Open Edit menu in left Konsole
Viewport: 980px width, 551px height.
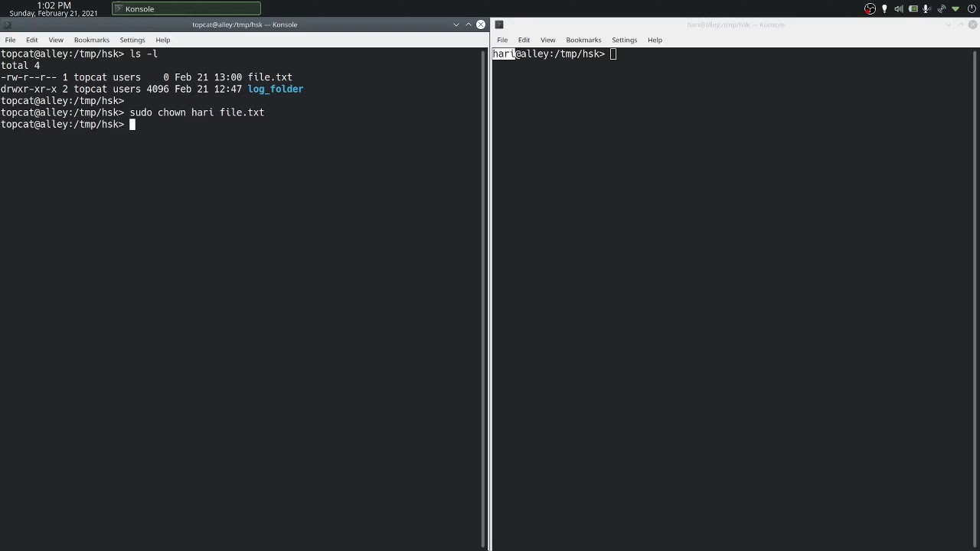pos(32,40)
